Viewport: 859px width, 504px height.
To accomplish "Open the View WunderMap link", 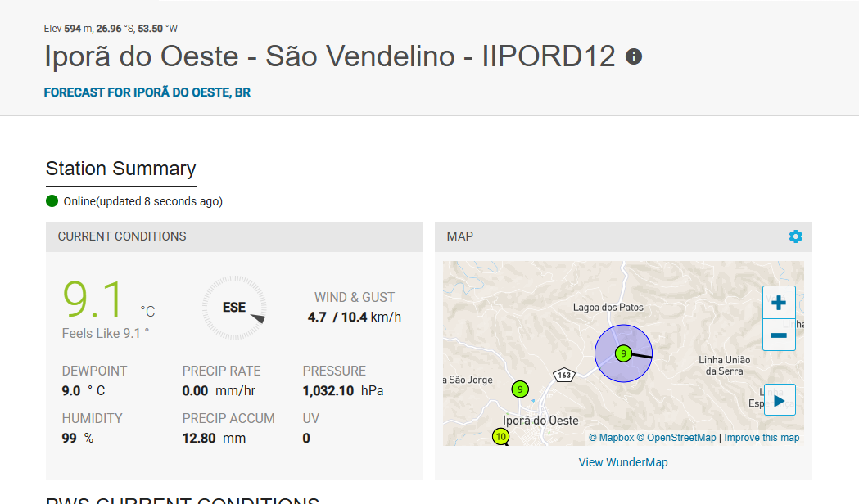I will click(x=623, y=462).
